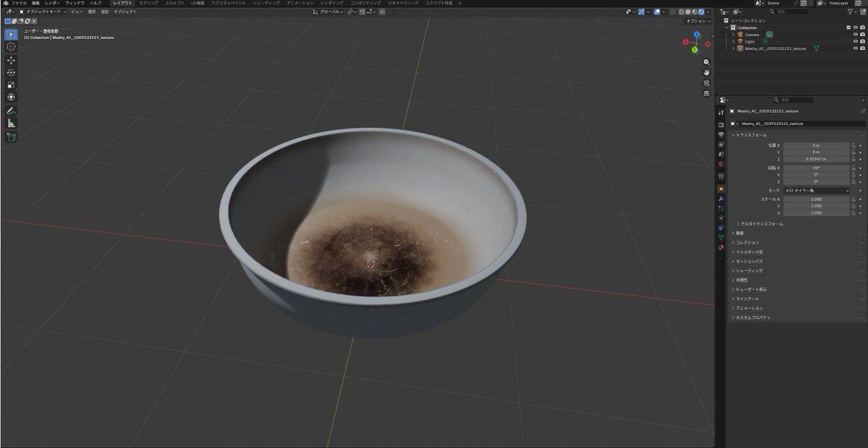Pin the properties panel with pin icon
The width and height of the screenshot is (868, 448).
(x=862, y=111)
